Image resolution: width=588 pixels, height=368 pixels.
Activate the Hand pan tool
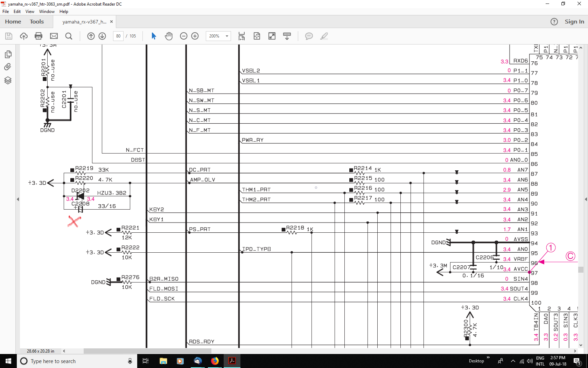(169, 36)
